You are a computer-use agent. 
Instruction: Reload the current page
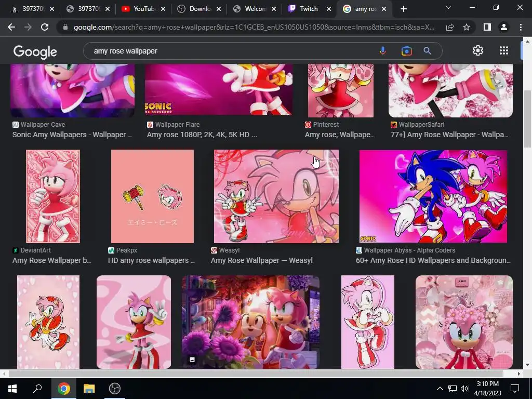tap(45, 27)
